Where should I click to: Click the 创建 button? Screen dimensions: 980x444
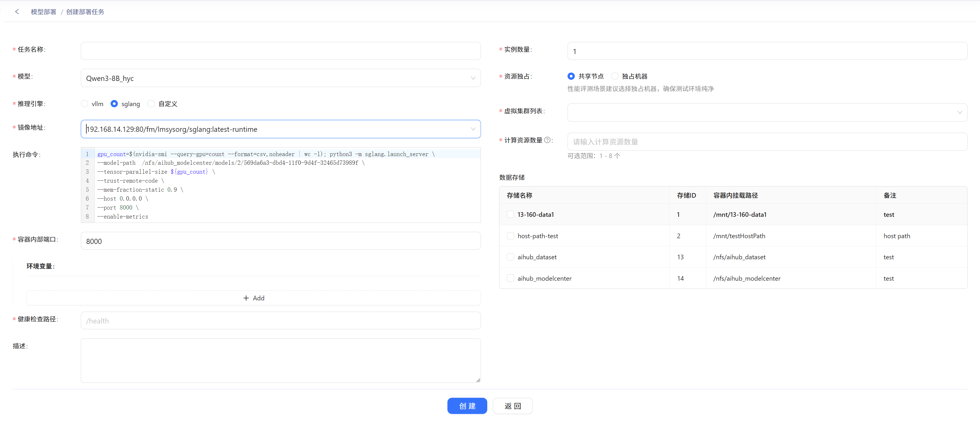[x=467, y=406]
